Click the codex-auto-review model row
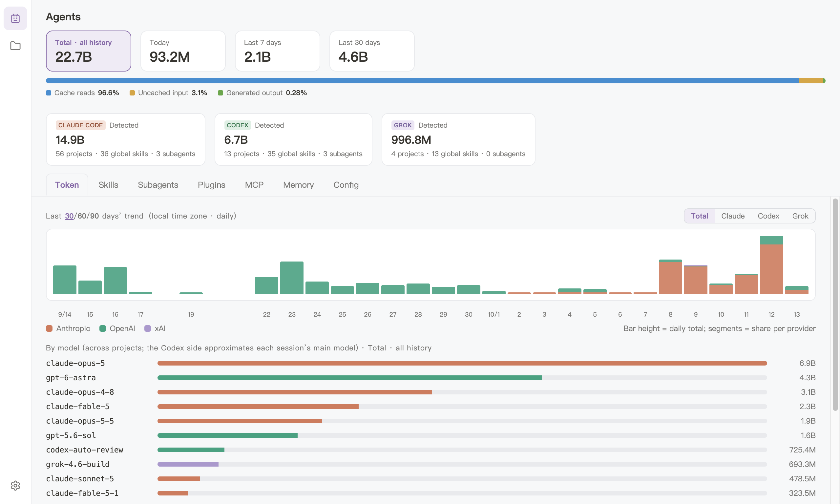Viewport: 840px width, 504px height. 430,450
